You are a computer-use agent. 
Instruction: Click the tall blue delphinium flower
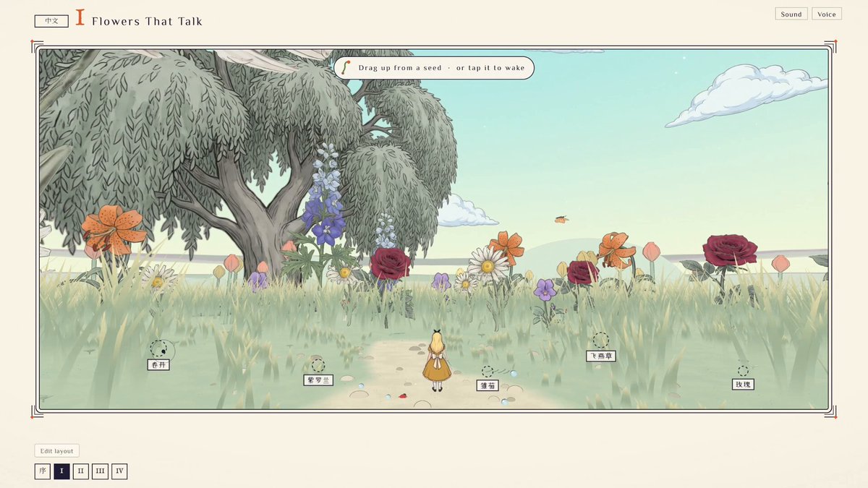(x=325, y=195)
